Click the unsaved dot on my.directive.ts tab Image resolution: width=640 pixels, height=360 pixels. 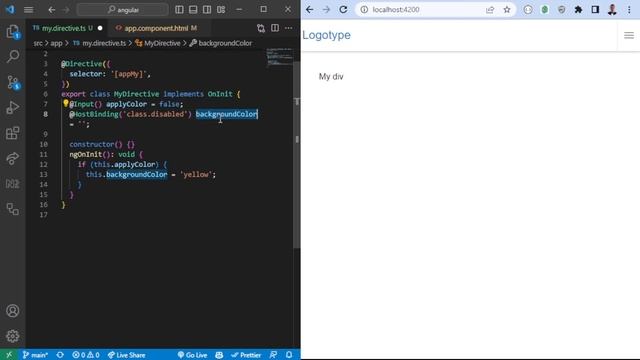click(100, 28)
